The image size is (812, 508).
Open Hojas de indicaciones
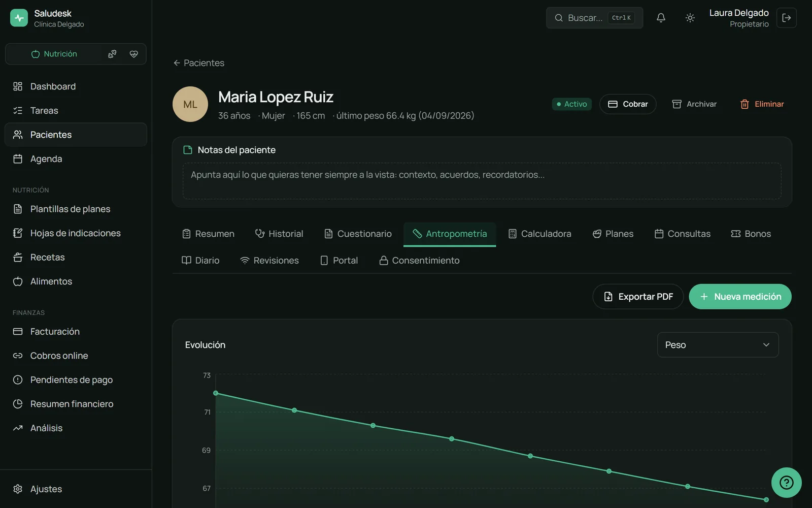point(76,233)
